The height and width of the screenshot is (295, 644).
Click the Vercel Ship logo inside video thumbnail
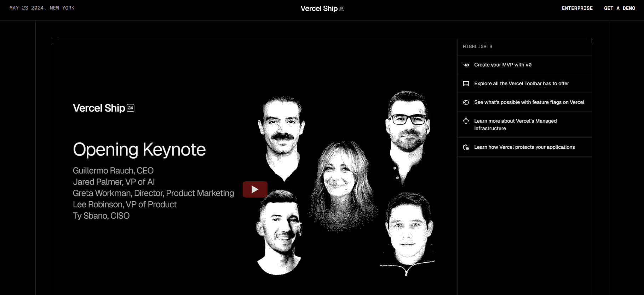(x=103, y=108)
